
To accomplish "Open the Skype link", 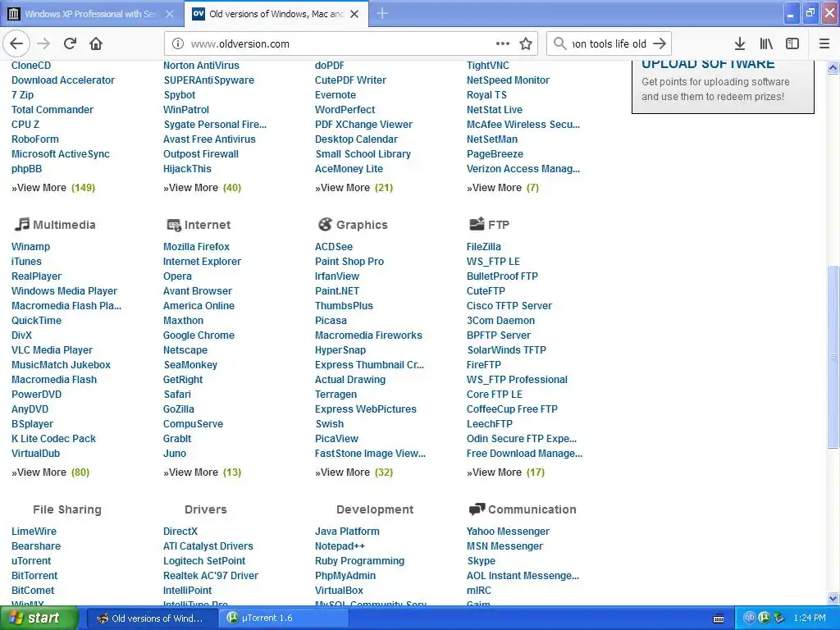I will [481, 560].
